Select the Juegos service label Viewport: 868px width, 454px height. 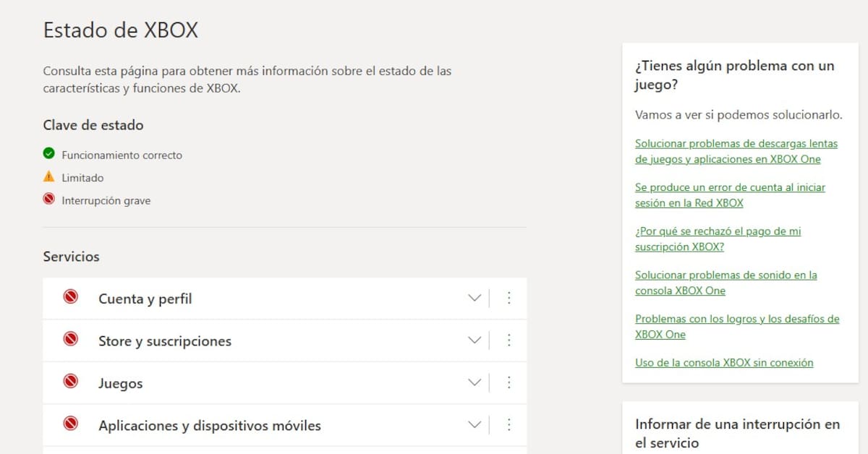click(x=121, y=384)
